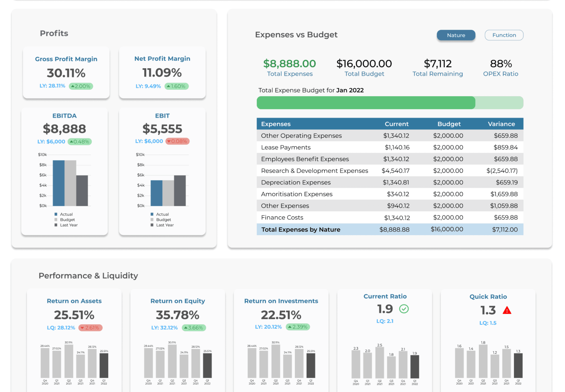
Task: Click the Total Expense Budget progress bar
Action: [x=390, y=103]
